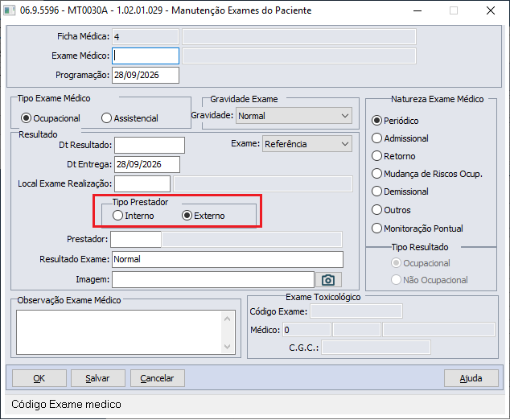The height and width of the screenshot is (420, 510).
Task: Click the Dt Resultado date field
Action: [x=150, y=145]
